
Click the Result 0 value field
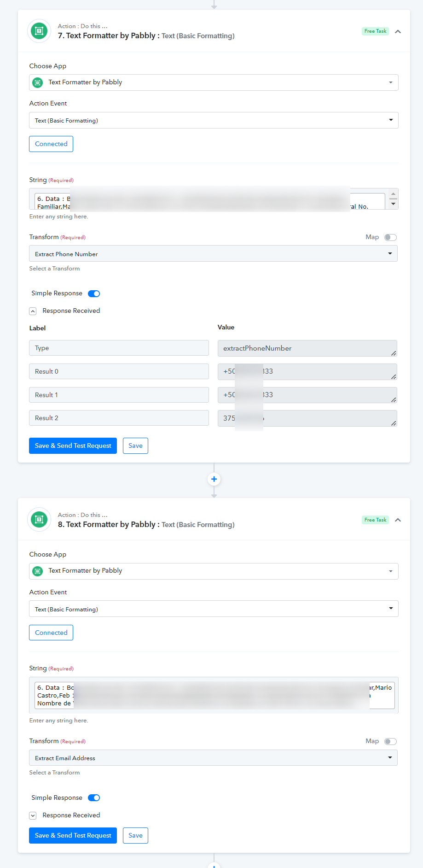307,371
